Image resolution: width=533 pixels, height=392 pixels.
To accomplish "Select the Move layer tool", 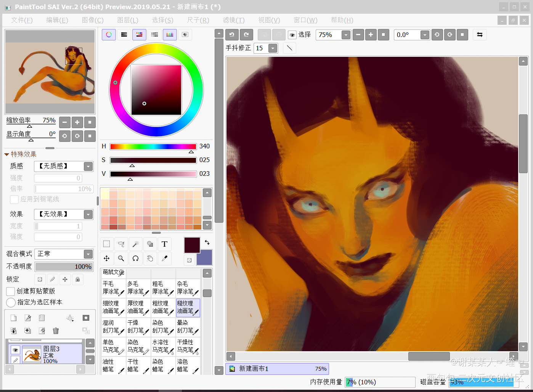I will [107, 259].
